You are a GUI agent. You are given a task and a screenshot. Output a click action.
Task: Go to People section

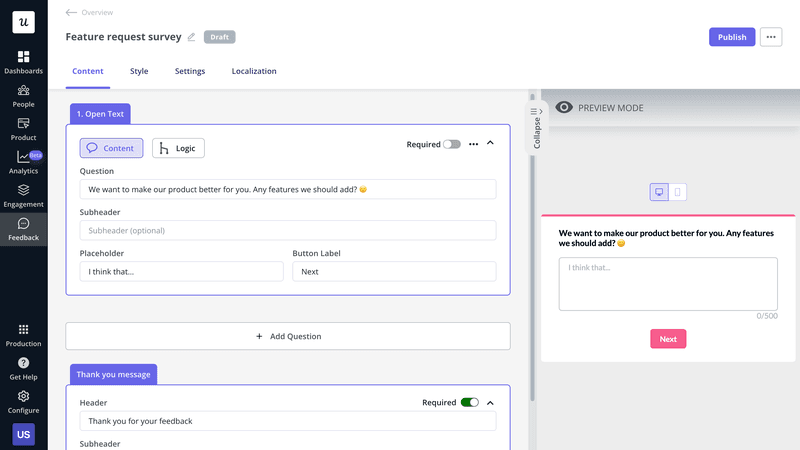pos(23,96)
